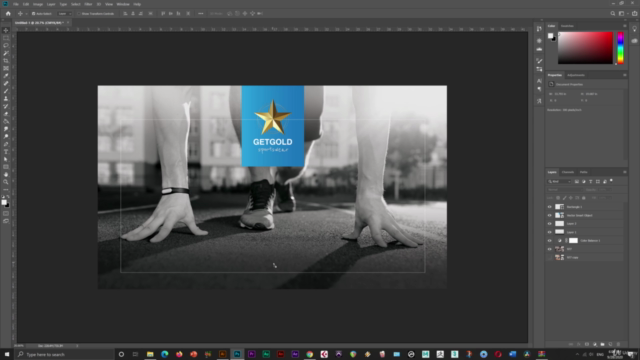
Task: Open the Layers panel flyout menu
Action: coord(624,172)
